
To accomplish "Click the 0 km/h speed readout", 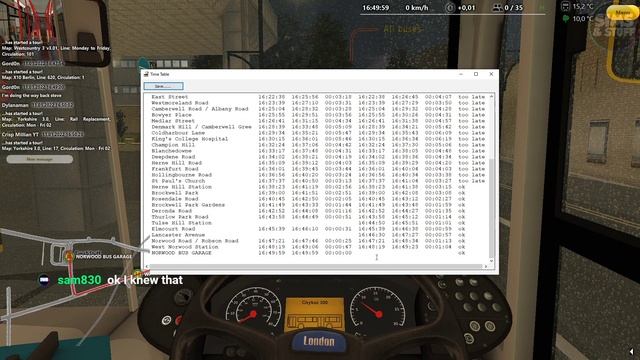I will click(x=417, y=8).
